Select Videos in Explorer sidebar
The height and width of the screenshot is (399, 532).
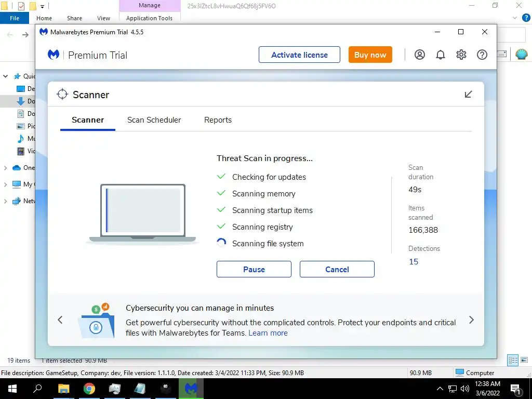[25, 151]
